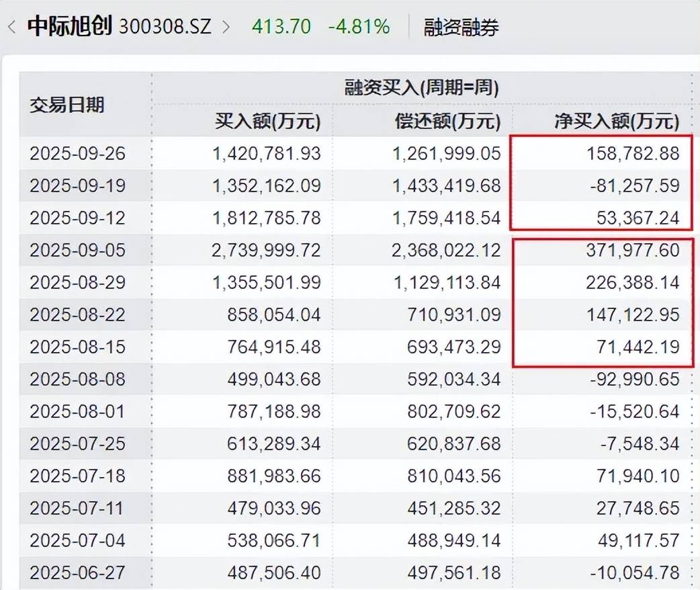Open the 融资融券 tab
Viewport: 700px width, 590px height.
tap(461, 28)
